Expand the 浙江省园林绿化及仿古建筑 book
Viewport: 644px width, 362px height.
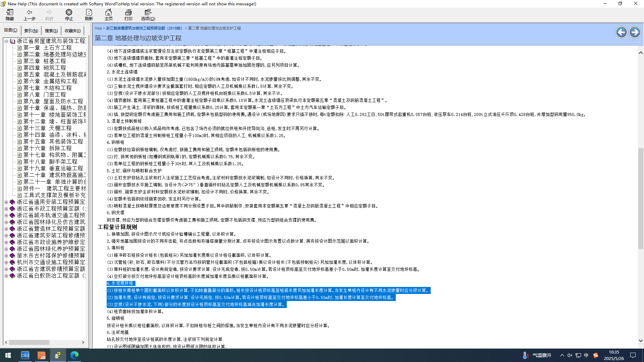tap(6, 222)
